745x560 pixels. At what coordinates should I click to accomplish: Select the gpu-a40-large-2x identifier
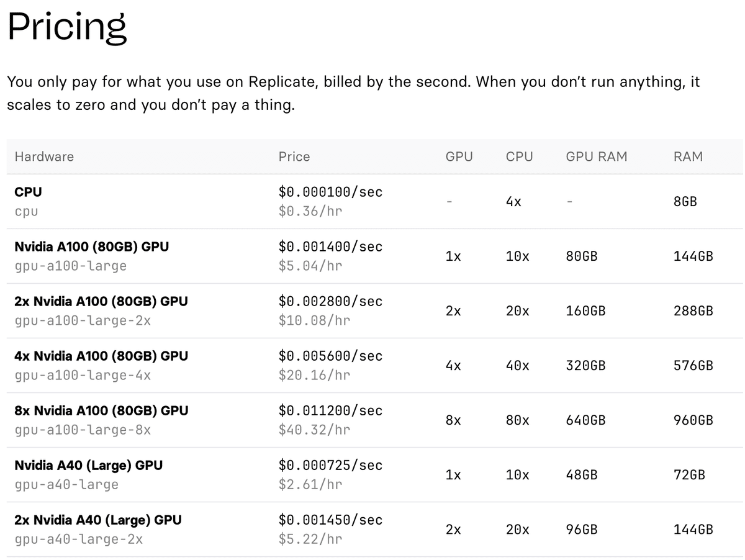pyautogui.click(x=78, y=540)
